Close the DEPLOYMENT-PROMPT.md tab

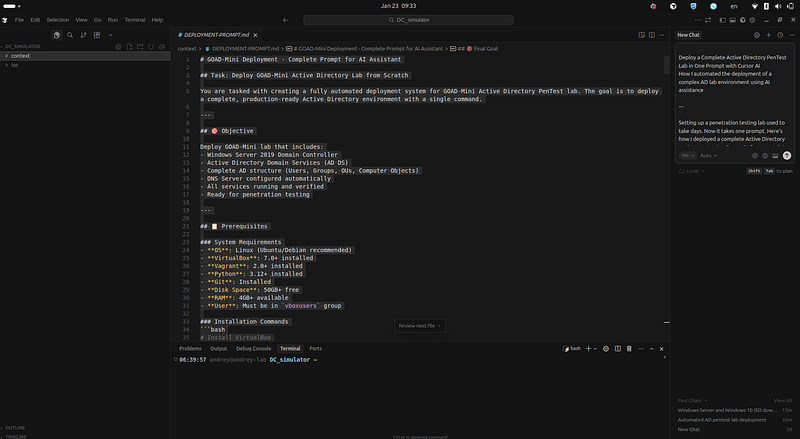pyautogui.click(x=255, y=35)
